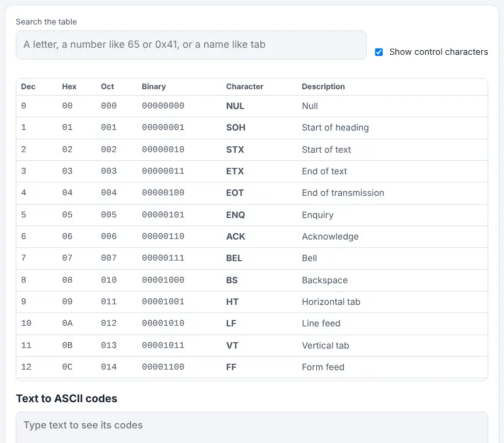Select the FF character cell
504x443 pixels.
[231, 367]
